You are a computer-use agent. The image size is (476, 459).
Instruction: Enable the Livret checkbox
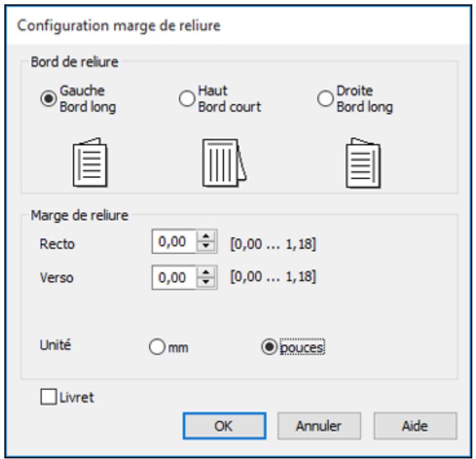[48, 397]
